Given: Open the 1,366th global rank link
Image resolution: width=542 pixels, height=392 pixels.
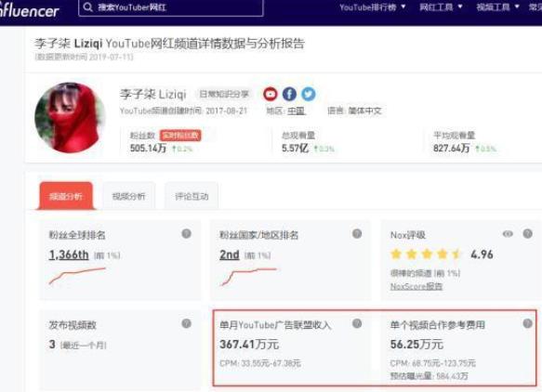Looking at the screenshot, I should coord(69,255).
